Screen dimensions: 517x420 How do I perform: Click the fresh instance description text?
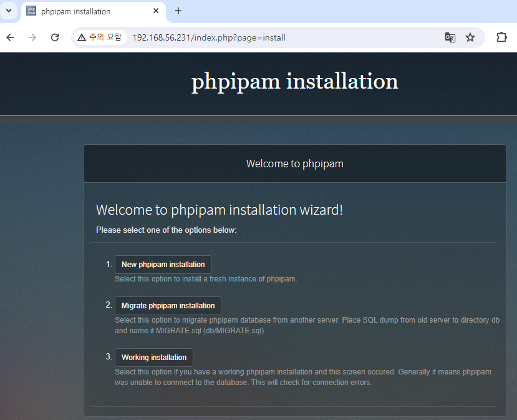point(206,279)
